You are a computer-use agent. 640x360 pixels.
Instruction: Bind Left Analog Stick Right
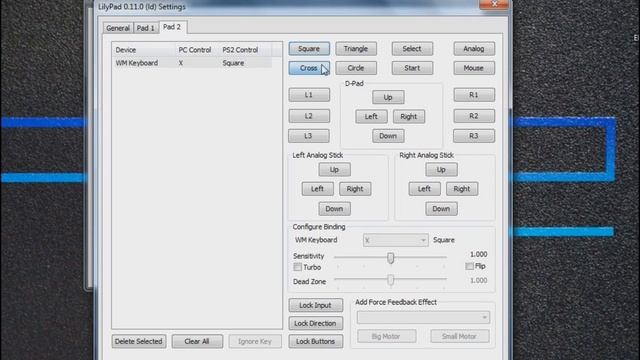pyautogui.click(x=355, y=189)
